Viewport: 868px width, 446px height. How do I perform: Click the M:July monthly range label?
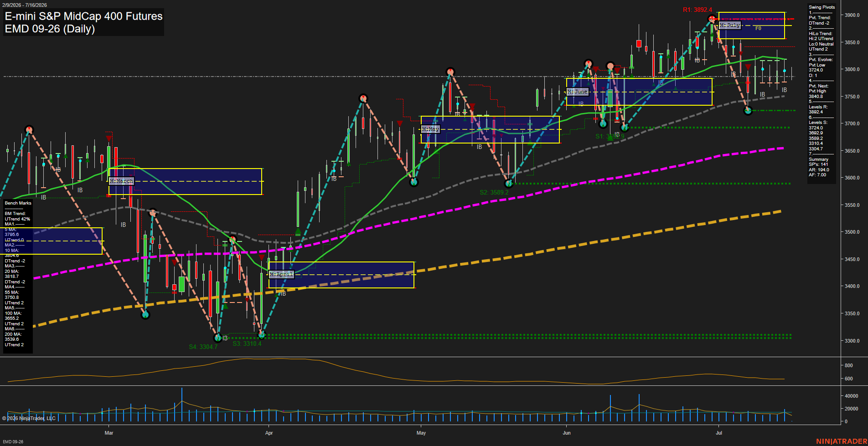[x=729, y=25]
